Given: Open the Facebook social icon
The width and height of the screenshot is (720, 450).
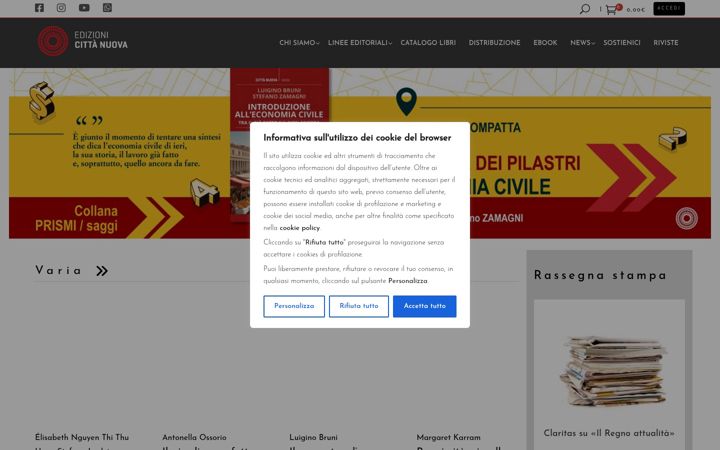Looking at the screenshot, I should [x=39, y=8].
